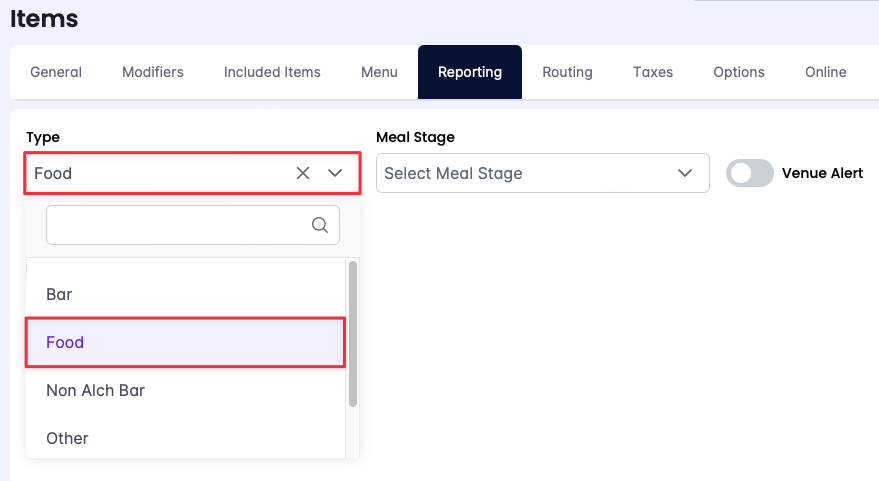Open the Menu tab
This screenshot has width=879, height=481.
pos(379,72)
